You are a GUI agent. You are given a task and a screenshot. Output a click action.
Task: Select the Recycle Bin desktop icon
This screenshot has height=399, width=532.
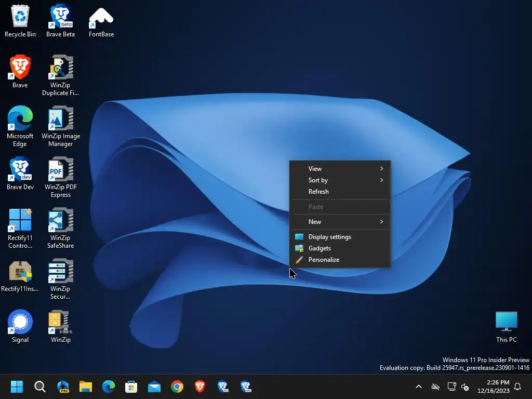coord(20,21)
